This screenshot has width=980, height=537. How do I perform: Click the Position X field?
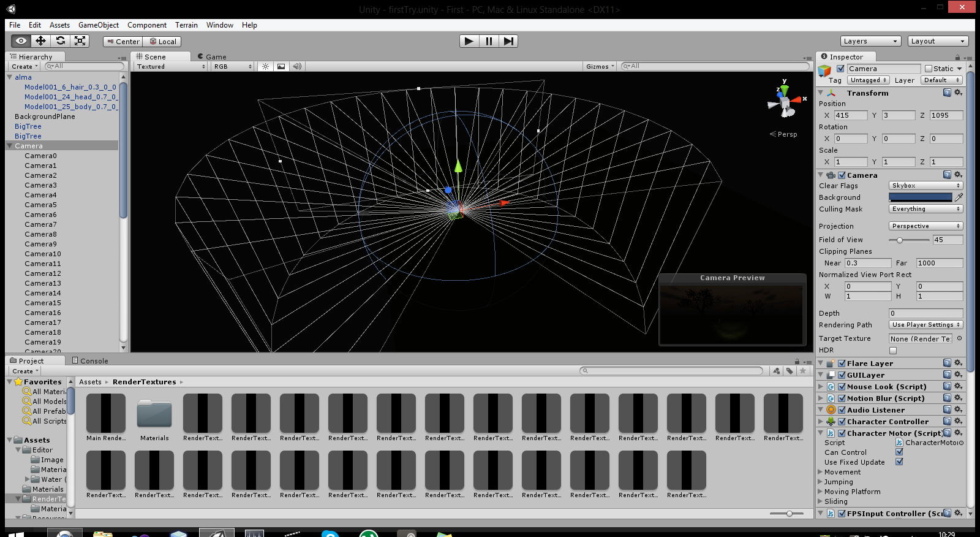coord(851,115)
